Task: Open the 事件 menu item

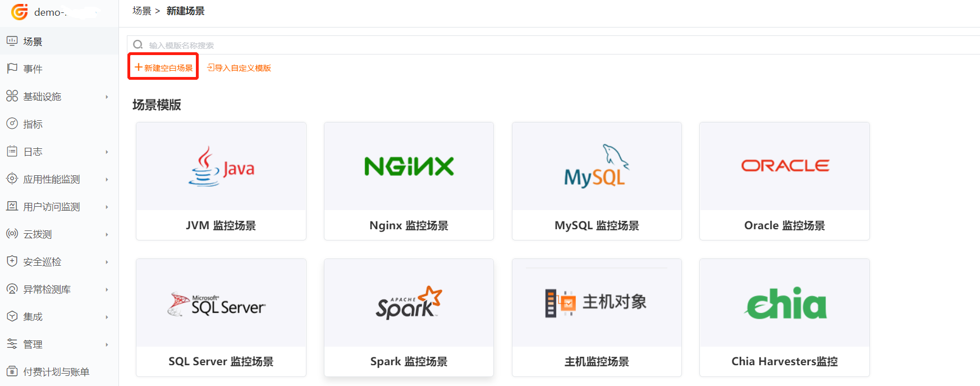Action: point(59,69)
